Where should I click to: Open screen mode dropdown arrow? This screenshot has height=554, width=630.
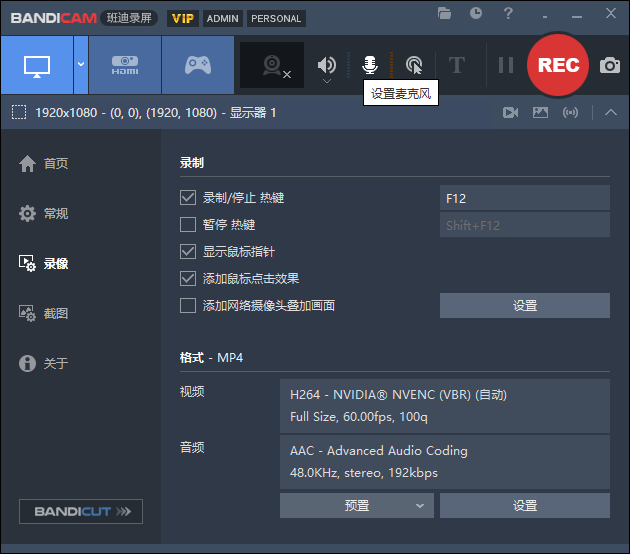pyautogui.click(x=81, y=65)
